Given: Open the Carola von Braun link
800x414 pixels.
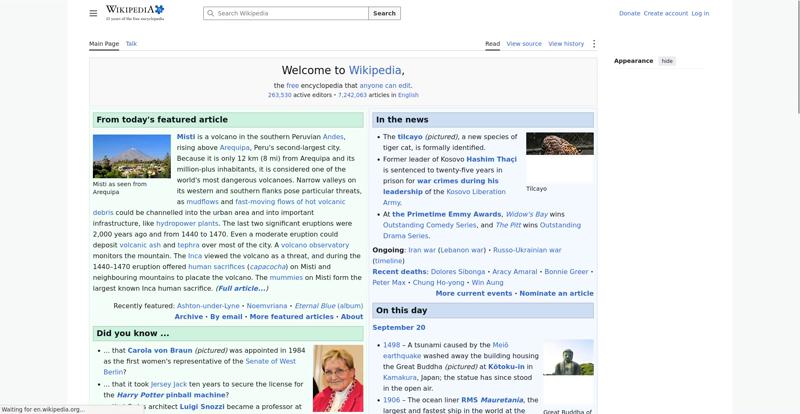Looking at the screenshot, I should click(x=160, y=351).
